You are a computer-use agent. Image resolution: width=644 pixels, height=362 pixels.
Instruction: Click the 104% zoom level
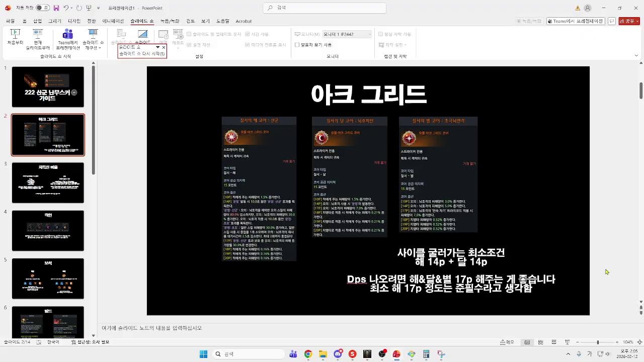tap(628, 342)
